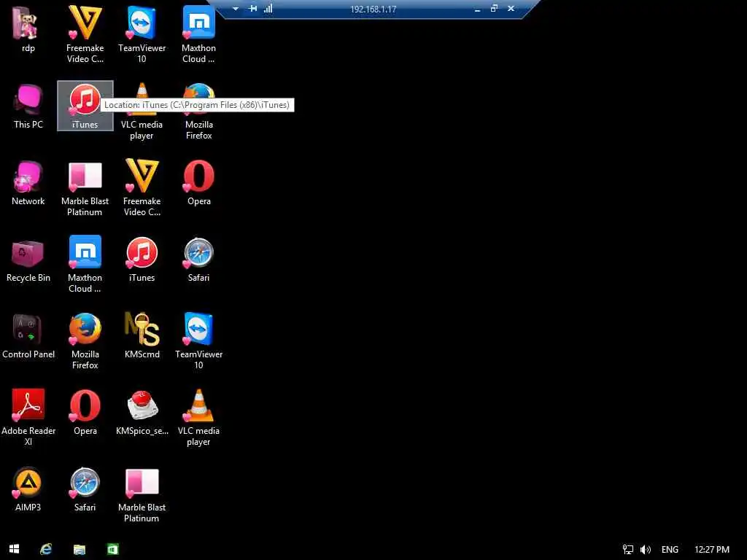Screen dimensions: 747x560
Task: Switch input language via ENG indicator
Action: (x=670, y=550)
